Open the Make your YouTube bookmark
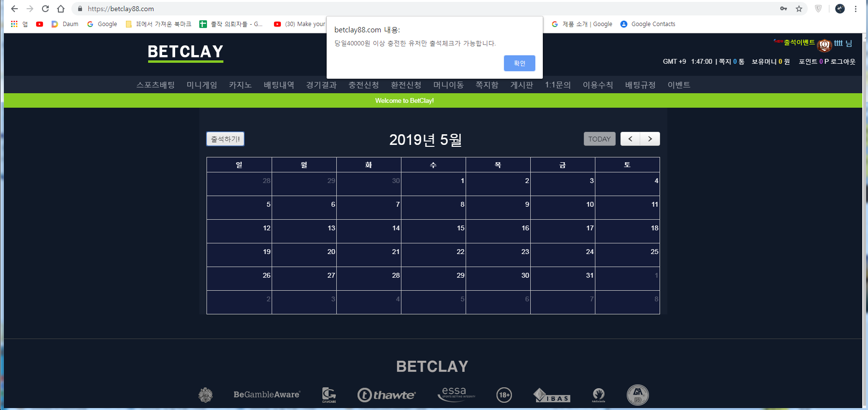This screenshot has width=868, height=410. coord(300,24)
